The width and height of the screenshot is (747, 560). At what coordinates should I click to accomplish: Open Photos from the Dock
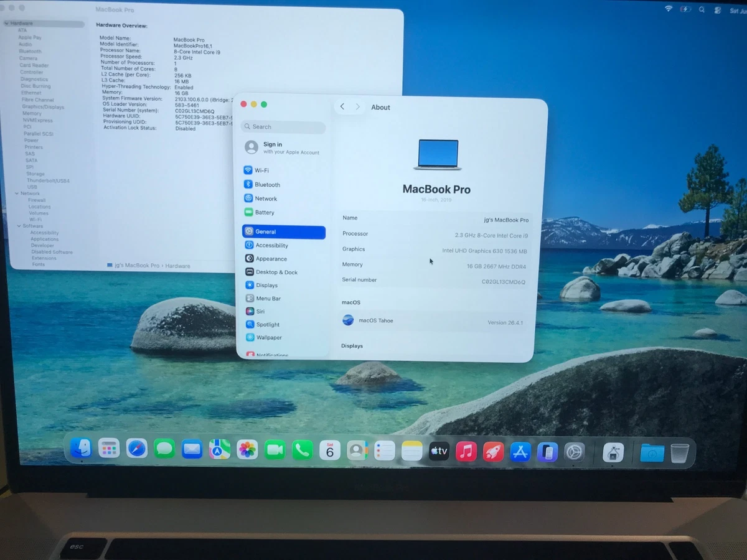click(x=247, y=449)
